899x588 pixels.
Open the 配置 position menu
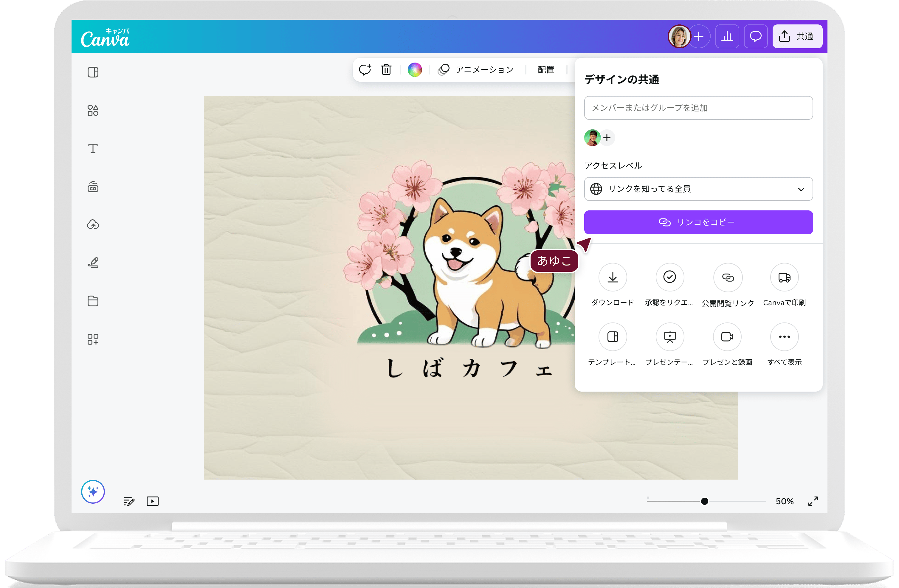[x=546, y=70]
